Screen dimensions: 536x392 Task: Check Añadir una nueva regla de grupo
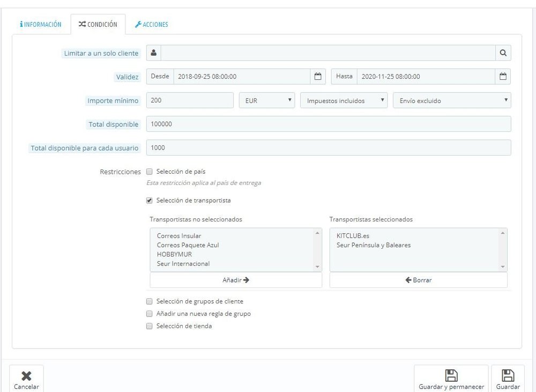click(x=149, y=314)
